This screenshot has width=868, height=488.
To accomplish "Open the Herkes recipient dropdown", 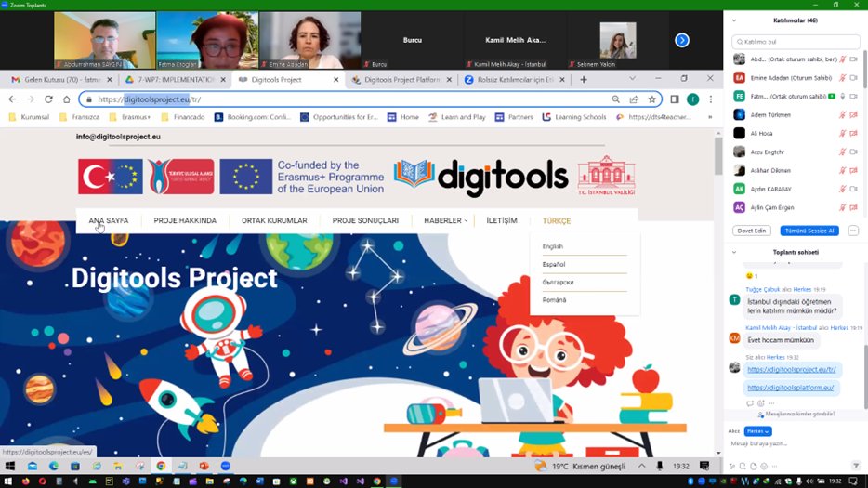I will point(757,431).
